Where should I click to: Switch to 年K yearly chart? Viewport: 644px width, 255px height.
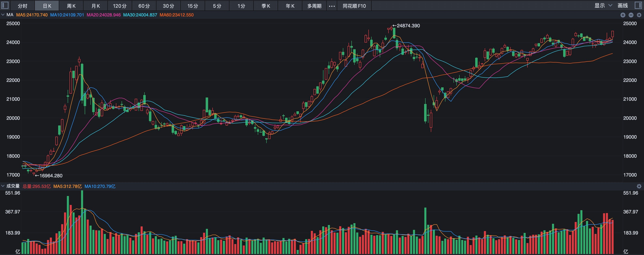(290, 6)
